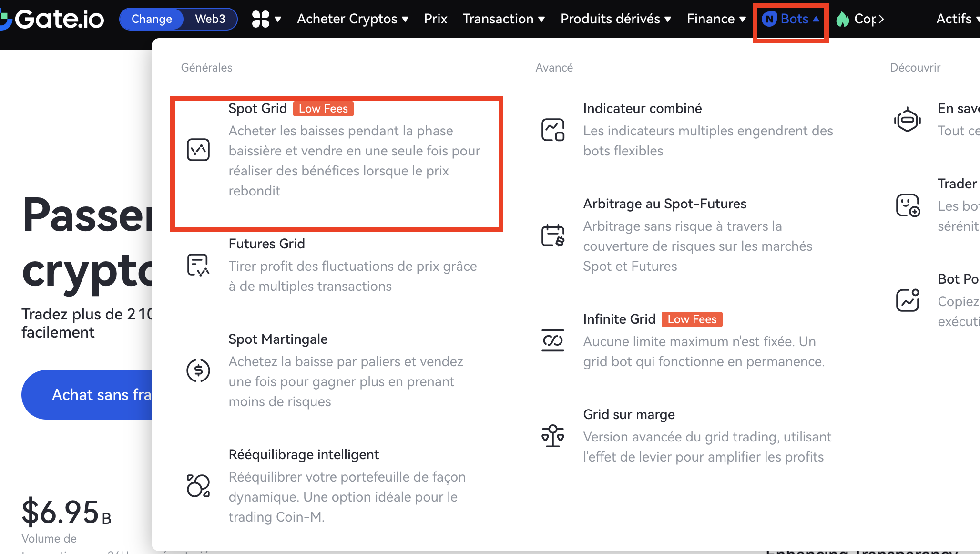Click the Achat sans frais button

click(91, 395)
